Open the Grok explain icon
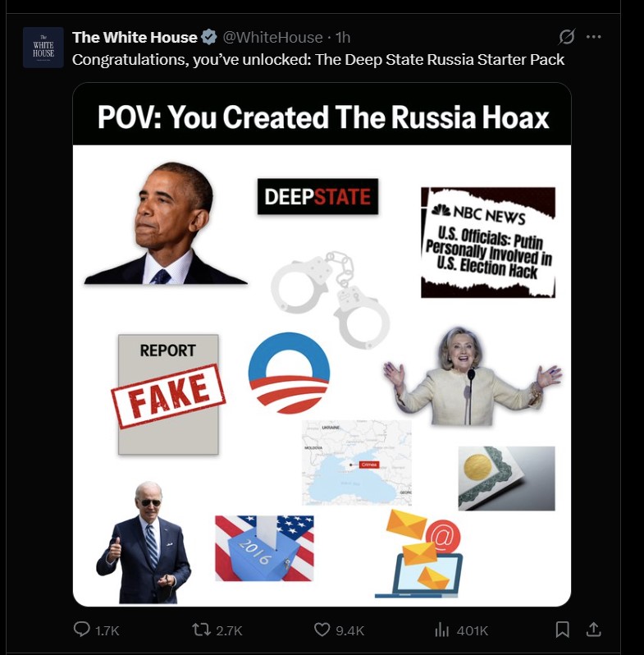The height and width of the screenshot is (655, 644). [567, 37]
